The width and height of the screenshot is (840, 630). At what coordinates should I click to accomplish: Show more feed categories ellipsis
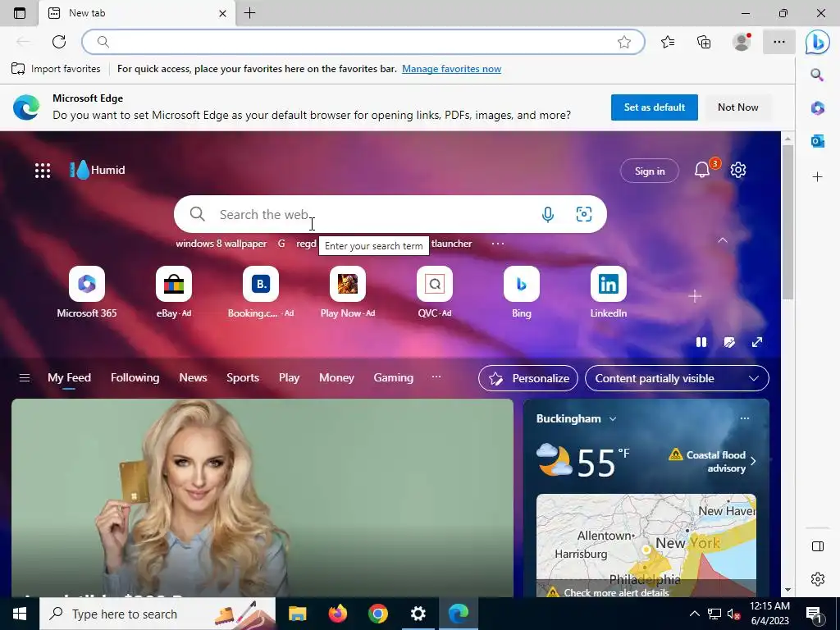436,377
